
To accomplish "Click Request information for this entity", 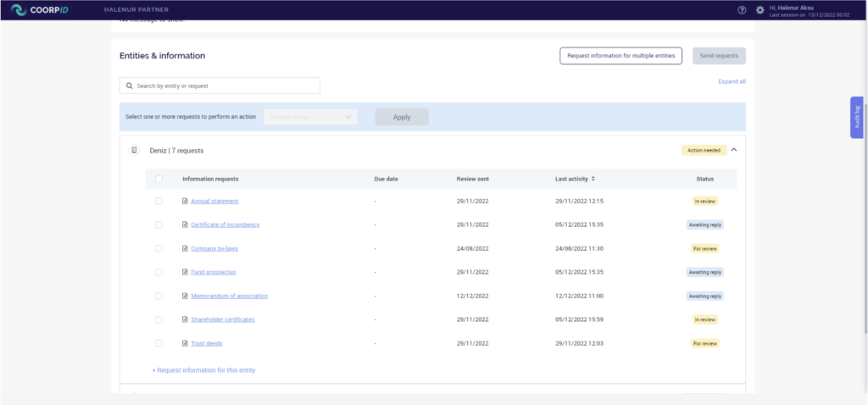I will click(203, 370).
